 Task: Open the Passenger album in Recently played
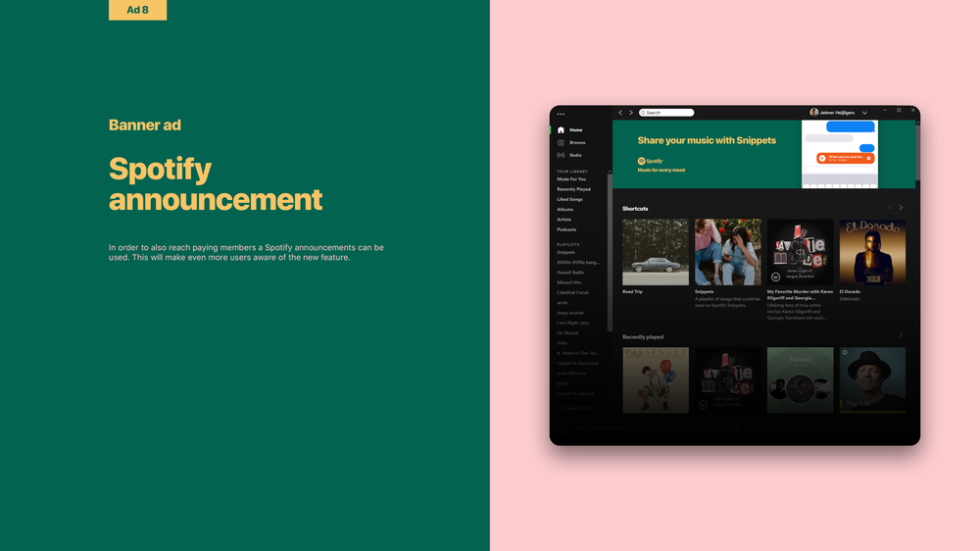tap(655, 380)
